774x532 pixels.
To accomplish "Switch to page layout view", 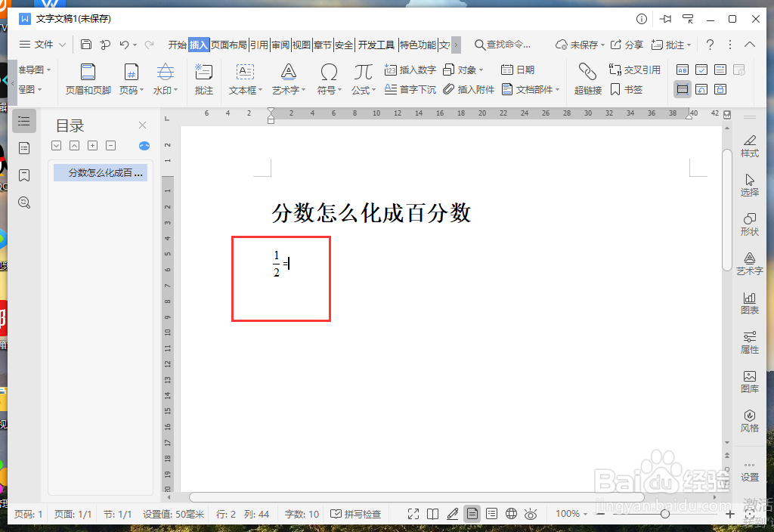I will coord(472,514).
